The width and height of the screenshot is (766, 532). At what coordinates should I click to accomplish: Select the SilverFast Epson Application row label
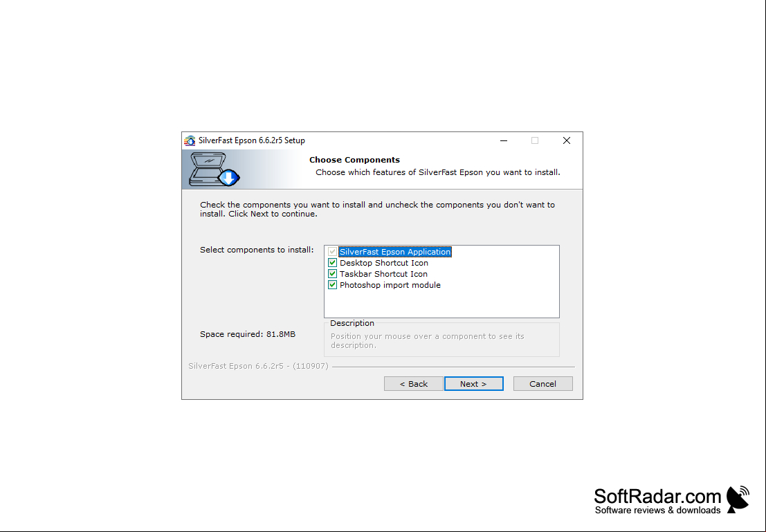point(394,252)
